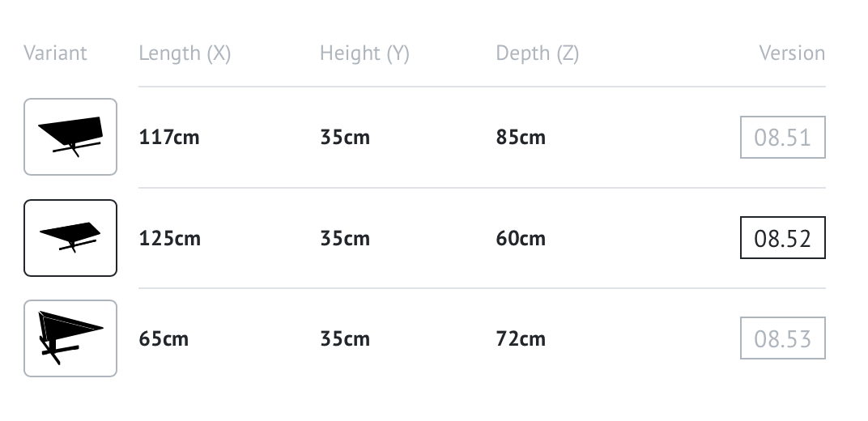Click the Length (X) column header

click(185, 53)
